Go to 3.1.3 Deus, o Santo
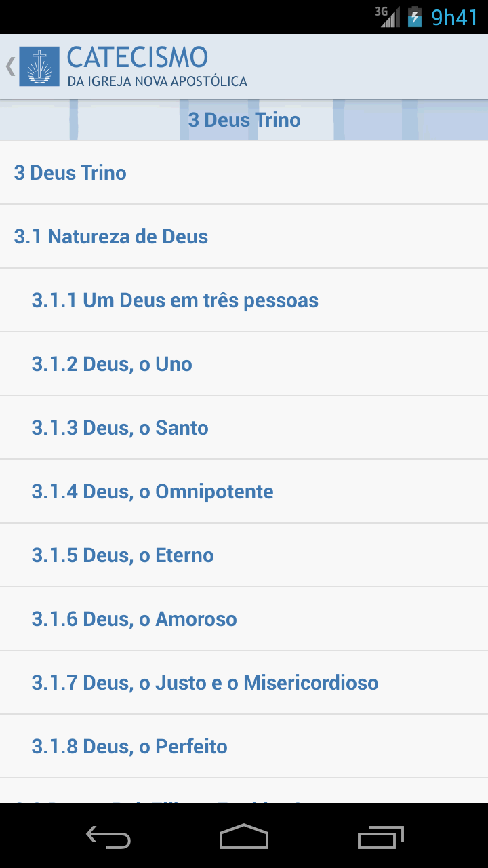Image resolution: width=488 pixels, height=868 pixels. [244, 428]
